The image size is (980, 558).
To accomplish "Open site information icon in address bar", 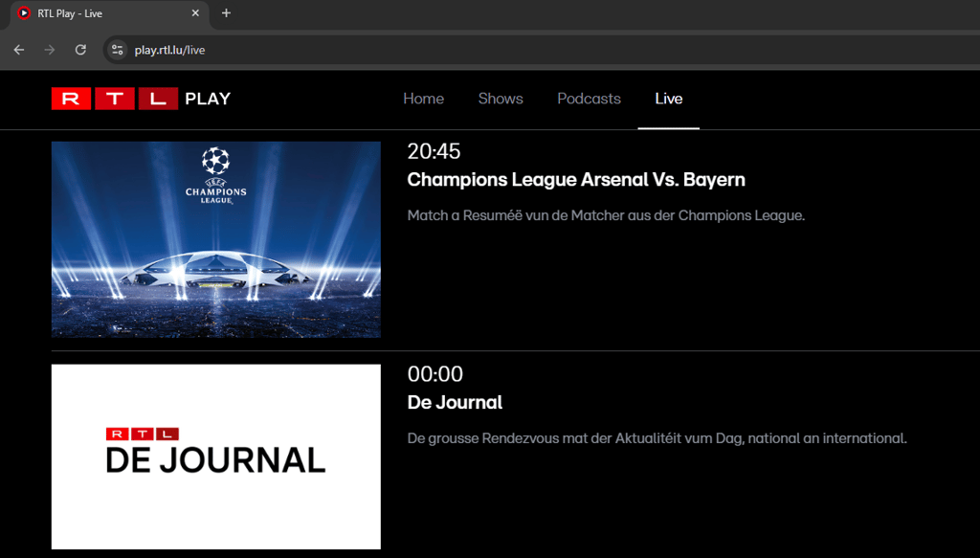I will pyautogui.click(x=117, y=50).
